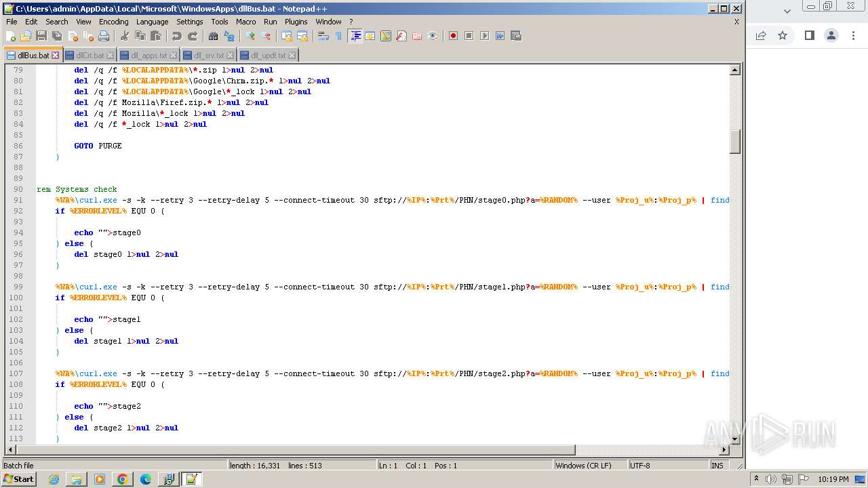The image size is (868, 488).
Task: Click the 'rem Systems check' comment line
Action: 77,189
